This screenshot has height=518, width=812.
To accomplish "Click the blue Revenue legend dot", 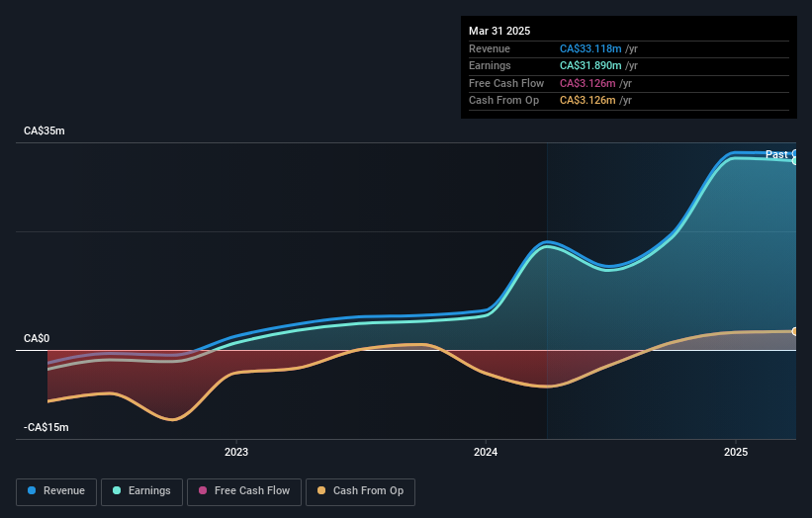I will (x=32, y=490).
